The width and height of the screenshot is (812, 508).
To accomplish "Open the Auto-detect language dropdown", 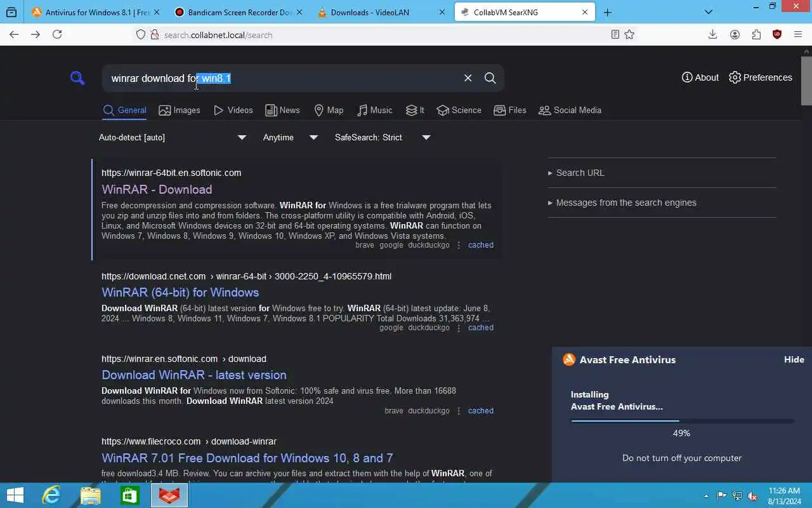I will pos(173,137).
